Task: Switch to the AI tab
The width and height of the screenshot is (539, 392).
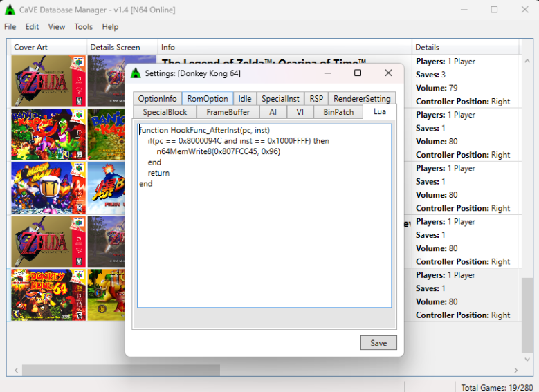Action: [x=273, y=112]
